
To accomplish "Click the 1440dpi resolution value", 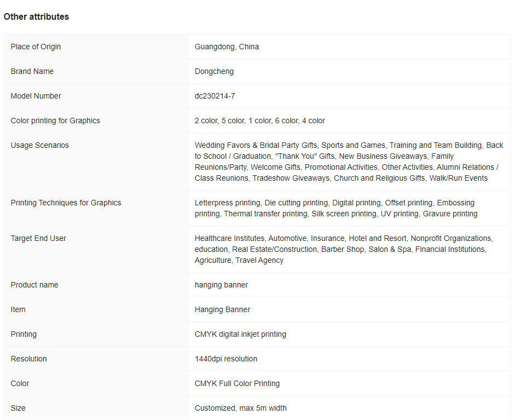I will click(x=225, y=359).
